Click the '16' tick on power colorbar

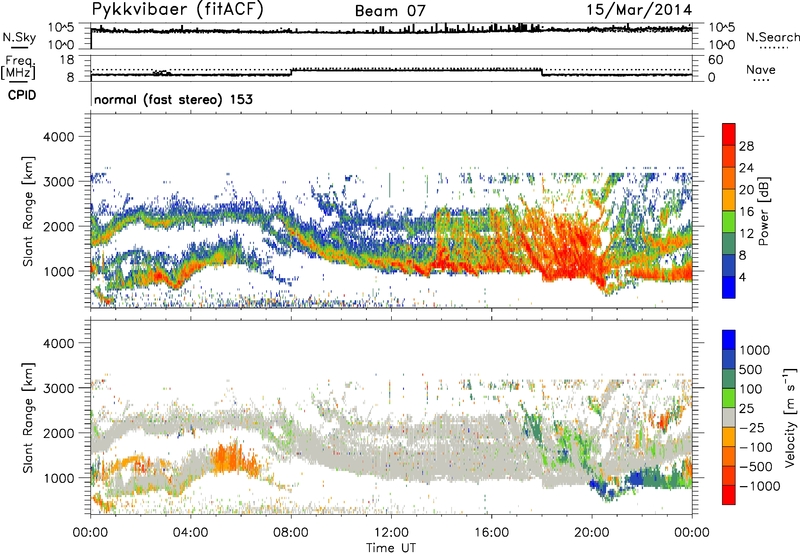[x=746, y=212]
